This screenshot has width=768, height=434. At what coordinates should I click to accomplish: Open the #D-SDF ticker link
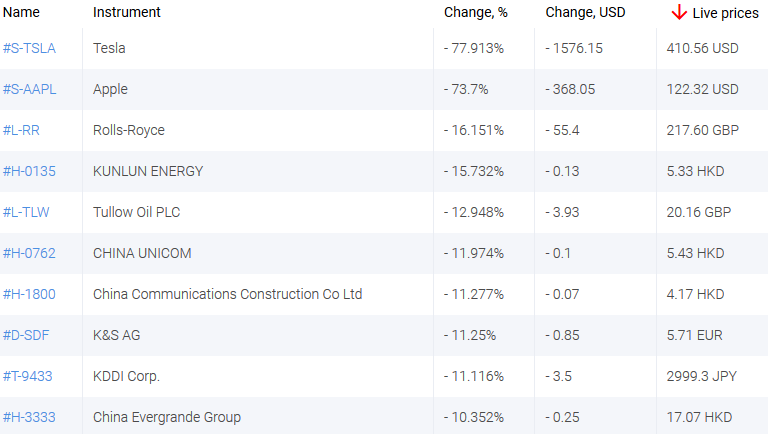27,335
